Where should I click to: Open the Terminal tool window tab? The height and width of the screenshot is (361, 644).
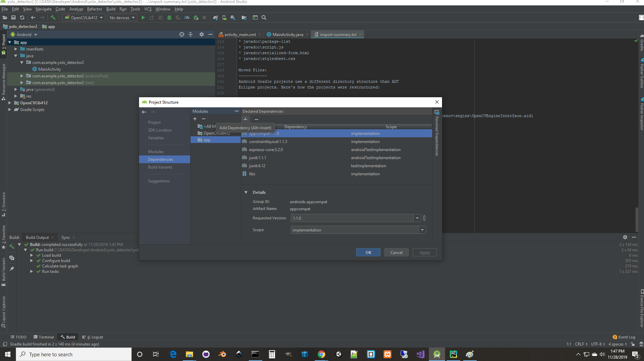44,337
